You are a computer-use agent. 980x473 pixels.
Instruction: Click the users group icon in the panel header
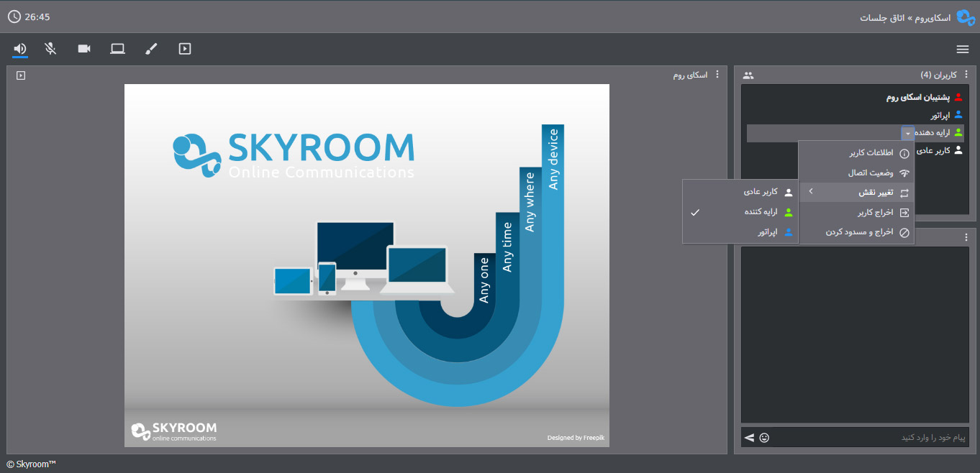pos(748,75)
